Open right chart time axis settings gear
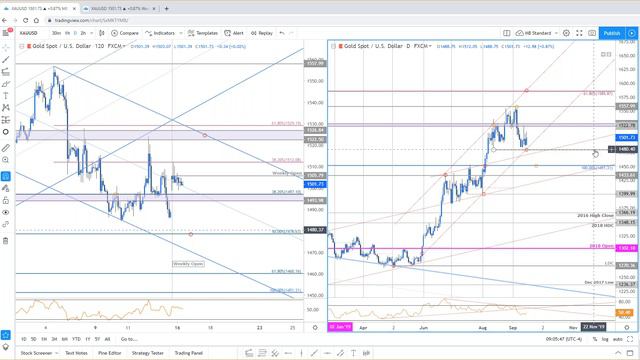 point(627,327)
